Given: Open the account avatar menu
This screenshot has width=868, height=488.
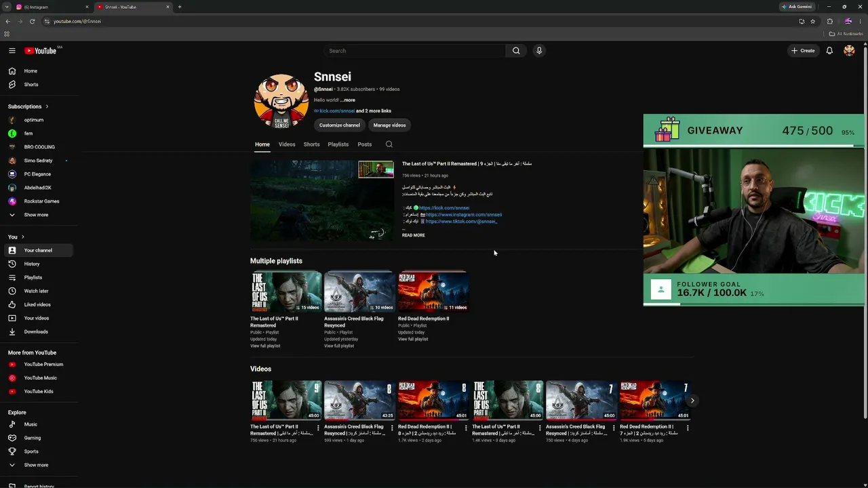Looking at the screenshot, I should (x=849, y=51).
